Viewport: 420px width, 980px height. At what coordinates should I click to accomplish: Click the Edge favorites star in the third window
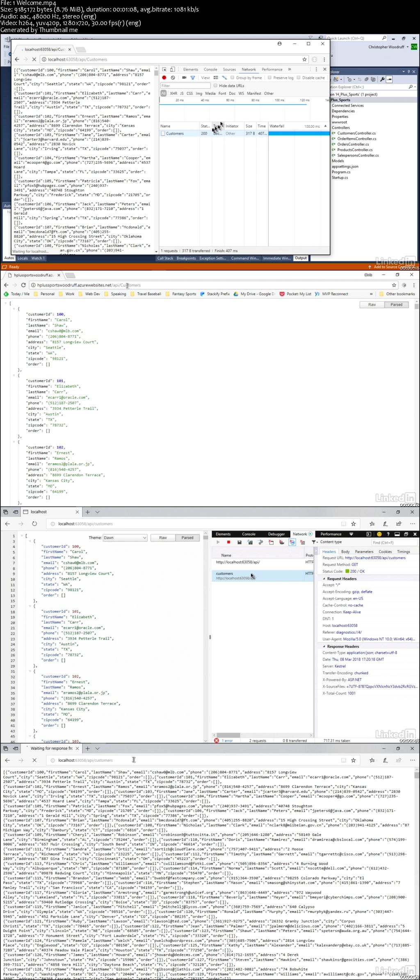353,524
